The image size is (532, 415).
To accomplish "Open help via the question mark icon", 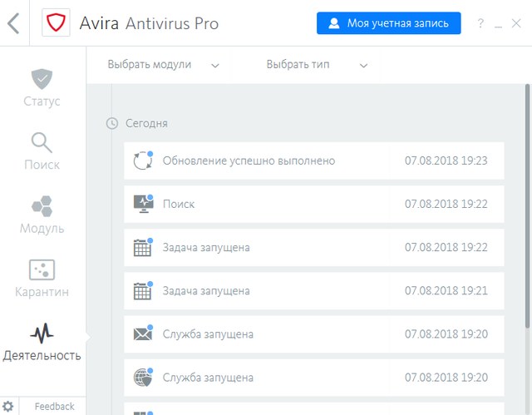I will click(480, 23).
